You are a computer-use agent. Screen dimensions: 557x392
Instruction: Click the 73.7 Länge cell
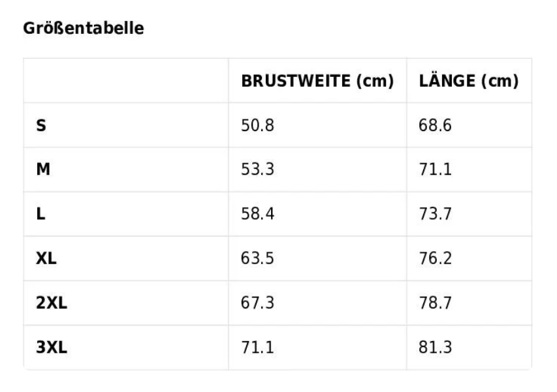[435, 214]
